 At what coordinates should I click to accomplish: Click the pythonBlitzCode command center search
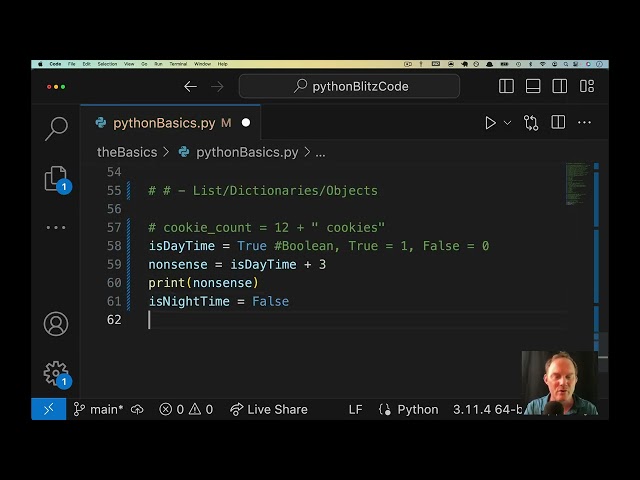tap(349, 86)
